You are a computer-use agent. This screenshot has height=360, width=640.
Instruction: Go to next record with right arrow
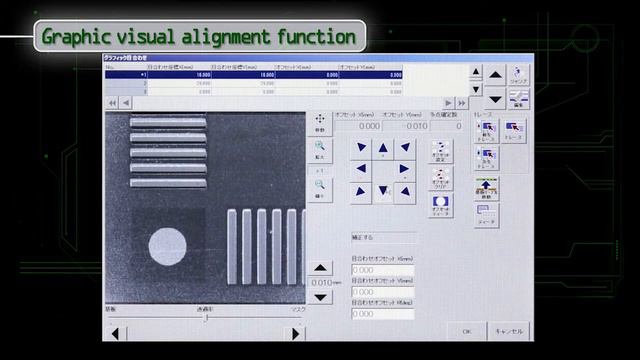tap(448, 103)
